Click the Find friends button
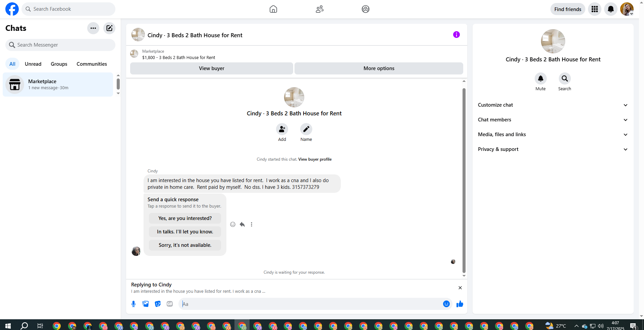Screen dimensions: 644x330 coord(568,9)
